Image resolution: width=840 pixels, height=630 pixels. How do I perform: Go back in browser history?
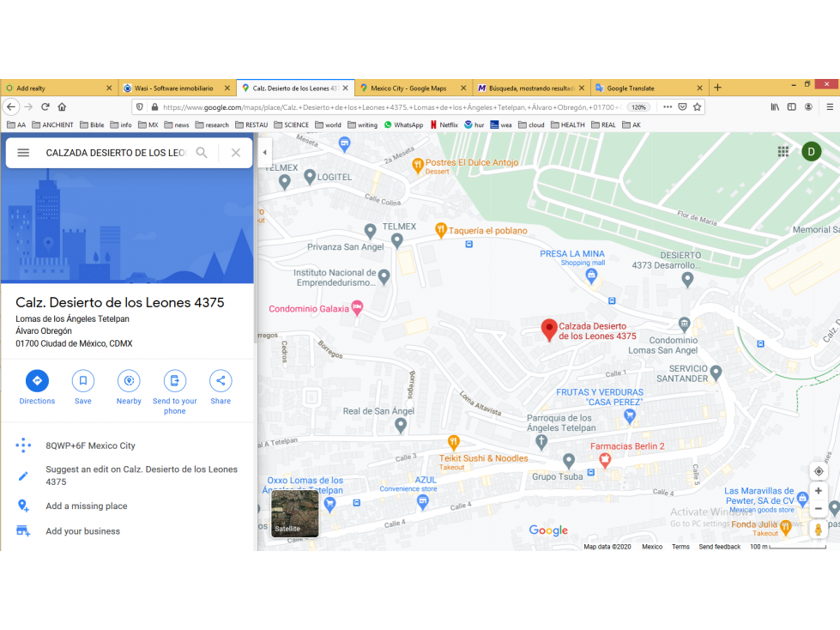click(x=11, y=107)
